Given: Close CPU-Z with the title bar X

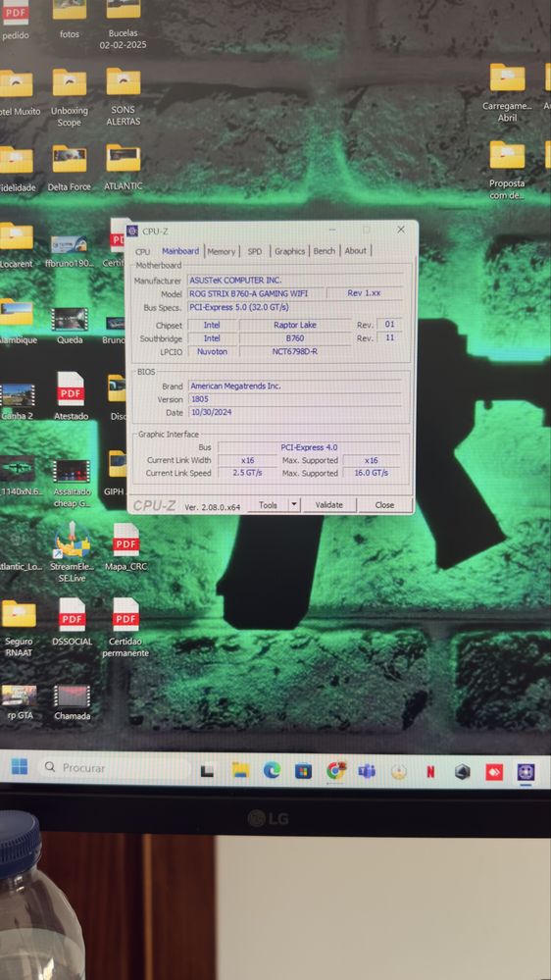Looking at the screenshot, I should [x=401, y=230].
